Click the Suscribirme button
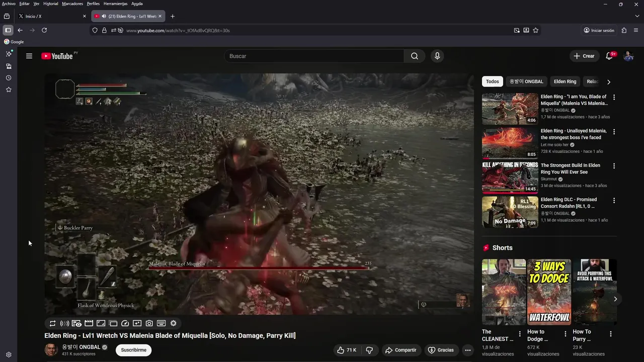The width and height of the screenshot is (644, 362). tap(134, 350)
